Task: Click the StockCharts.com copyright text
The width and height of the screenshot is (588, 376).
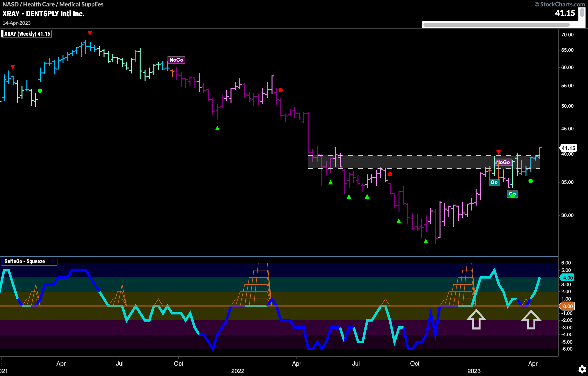Action: point(560,4)
